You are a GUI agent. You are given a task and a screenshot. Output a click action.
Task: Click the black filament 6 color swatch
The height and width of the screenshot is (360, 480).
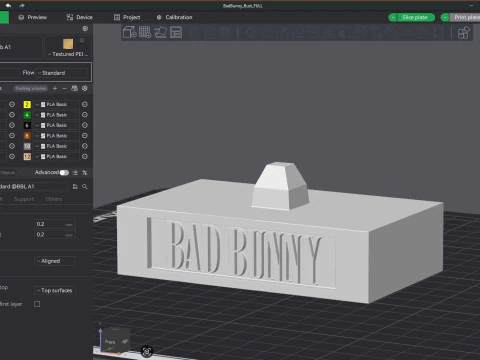(x=27, y=125)
